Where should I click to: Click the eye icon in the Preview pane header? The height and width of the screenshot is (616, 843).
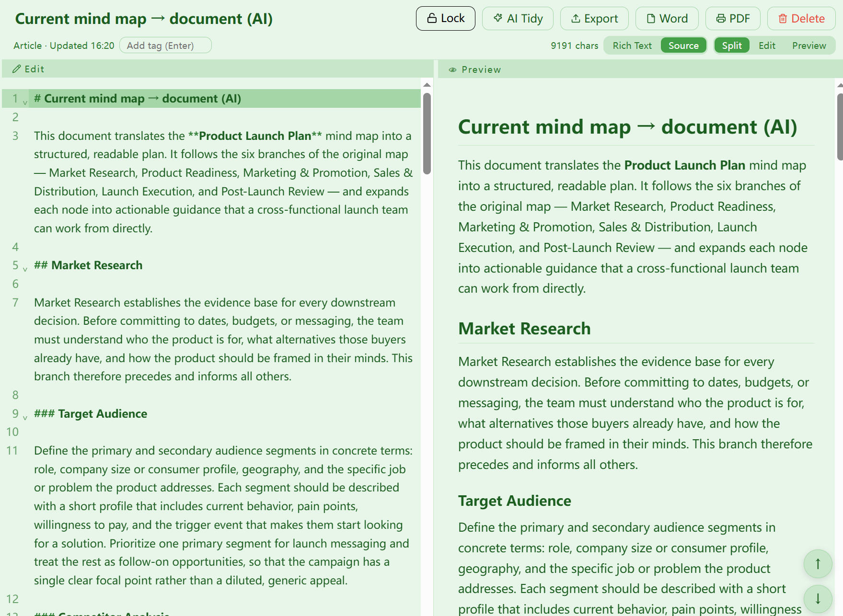coord(452,70)
